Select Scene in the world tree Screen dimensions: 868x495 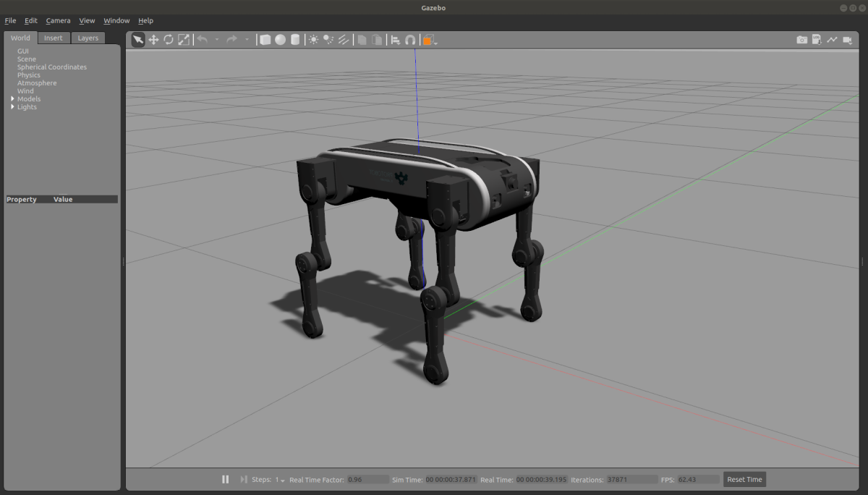pos(27,59)
